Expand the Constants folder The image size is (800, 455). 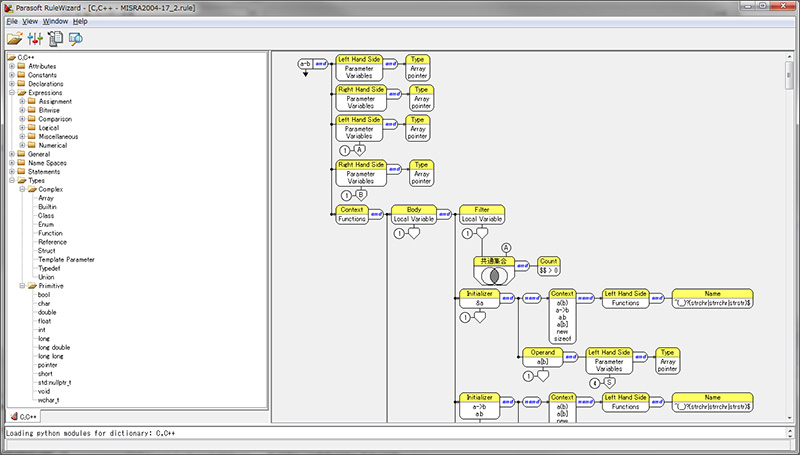(12, 75)
